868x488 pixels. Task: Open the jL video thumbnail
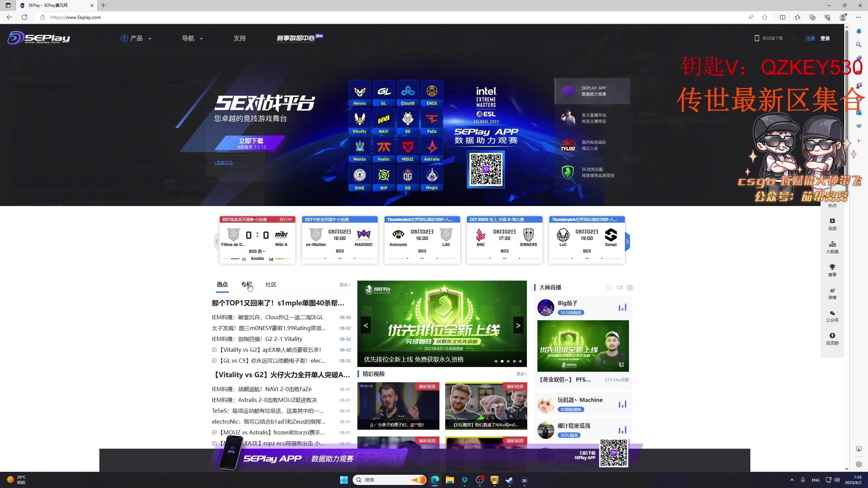[398, 406]
